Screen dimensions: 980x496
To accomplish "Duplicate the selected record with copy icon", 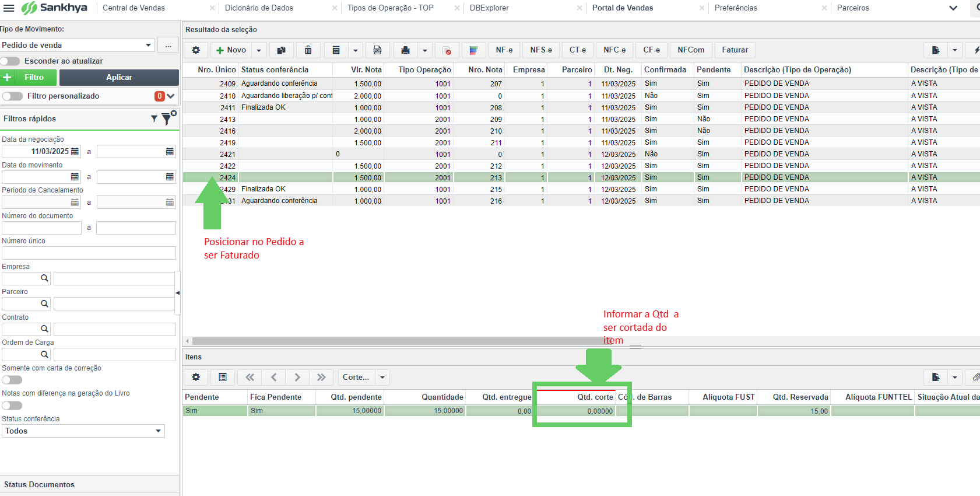I will pyautogui.click(x=281, y=50).
